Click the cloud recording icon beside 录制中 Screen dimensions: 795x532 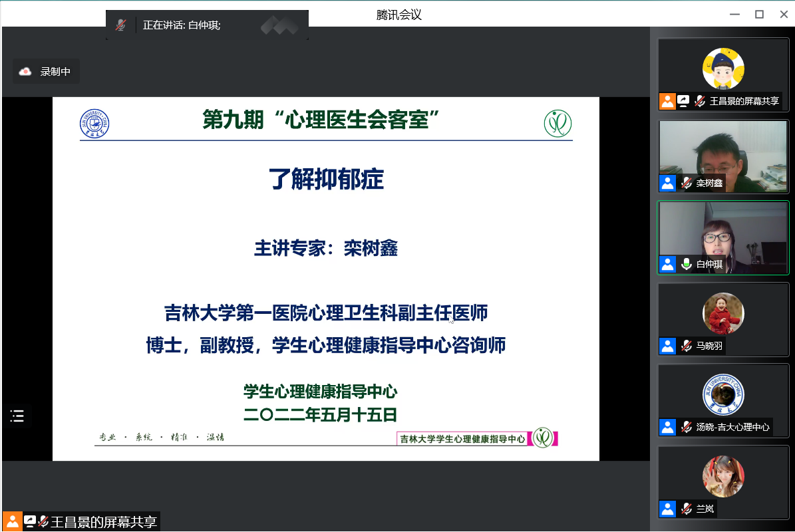[25, 71]
